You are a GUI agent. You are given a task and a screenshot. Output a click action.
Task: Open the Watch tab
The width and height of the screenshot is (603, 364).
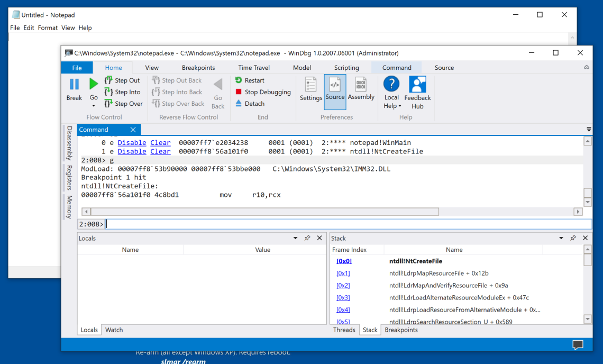click(114, 330)
